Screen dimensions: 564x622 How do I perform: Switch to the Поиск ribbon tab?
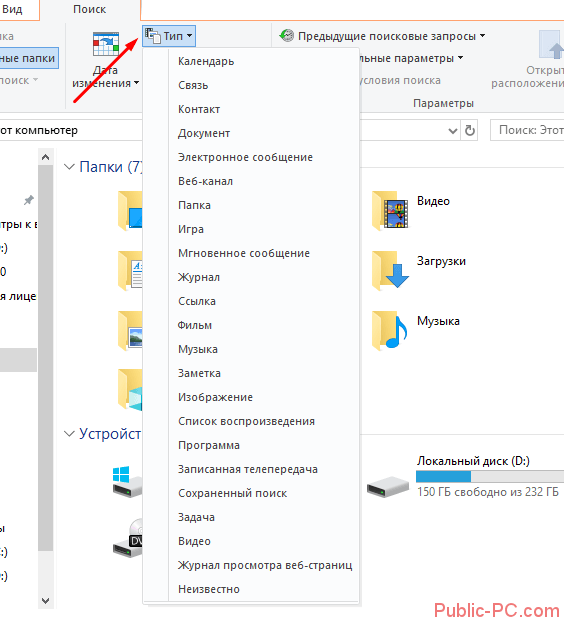[x=90, y=10]
